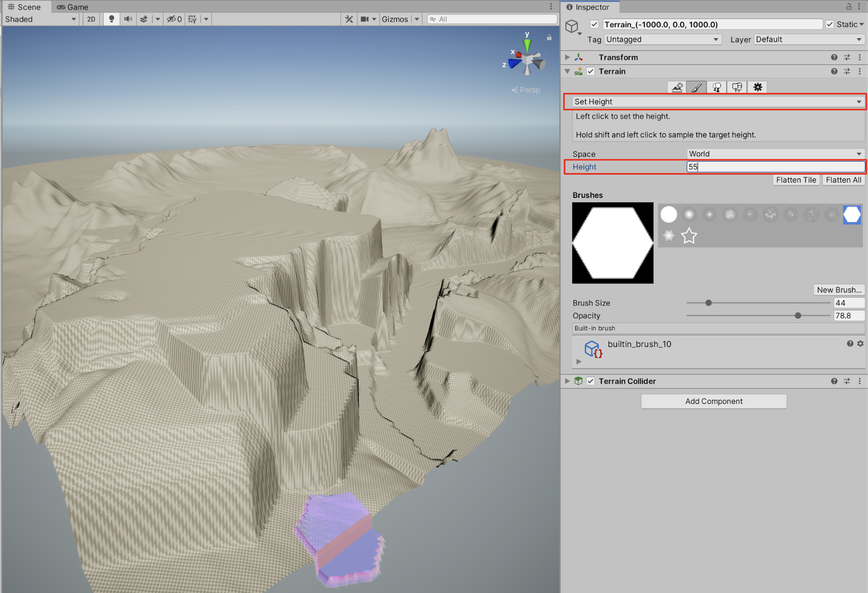Viewport: 868px width, 593px height.
Task: Toggle scene lighting bulb icon
Action: pos(112,19)
